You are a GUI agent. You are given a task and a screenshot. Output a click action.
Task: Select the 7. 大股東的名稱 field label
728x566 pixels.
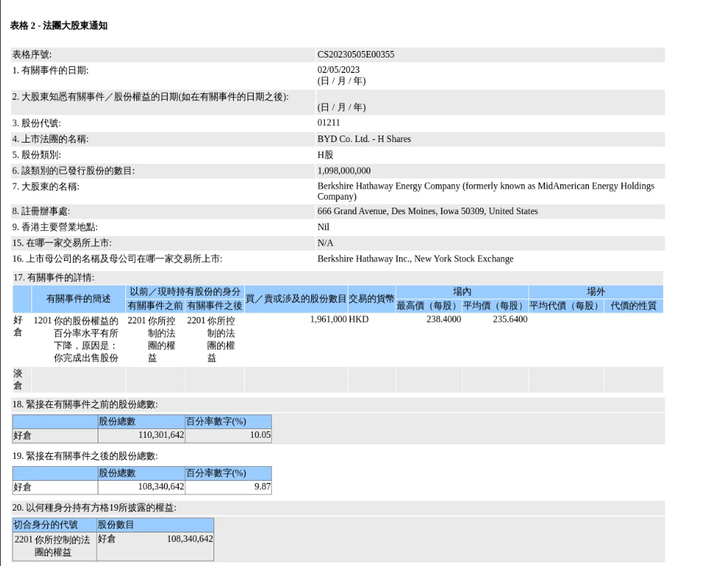[45, 186]
